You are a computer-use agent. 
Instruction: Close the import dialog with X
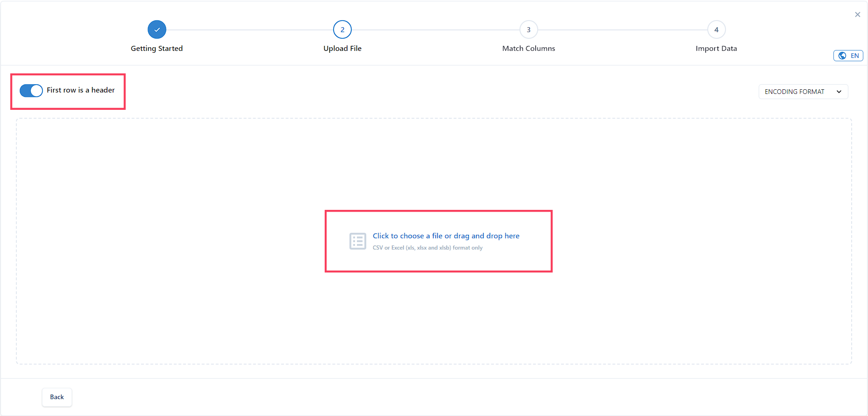[858, 14]
